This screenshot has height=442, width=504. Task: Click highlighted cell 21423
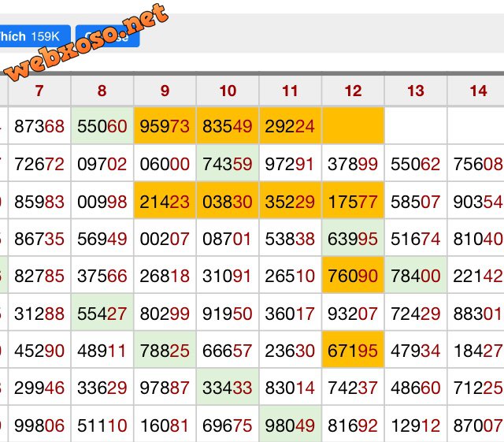(x=165, y=201)
